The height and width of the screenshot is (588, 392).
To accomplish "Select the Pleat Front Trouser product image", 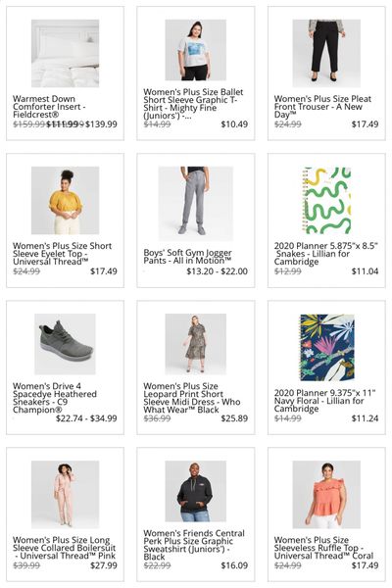I will [326, 53].
